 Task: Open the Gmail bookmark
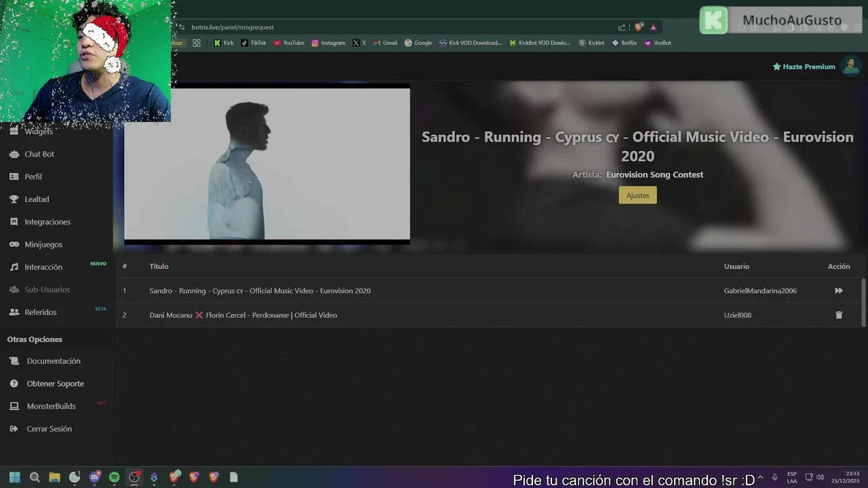click(x=385, y=43)
